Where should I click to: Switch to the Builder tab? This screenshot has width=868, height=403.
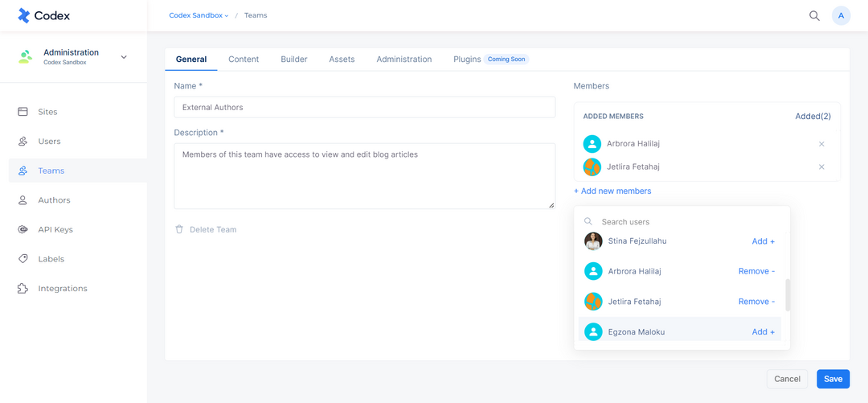pyautogui.click(x=294, y=60)
